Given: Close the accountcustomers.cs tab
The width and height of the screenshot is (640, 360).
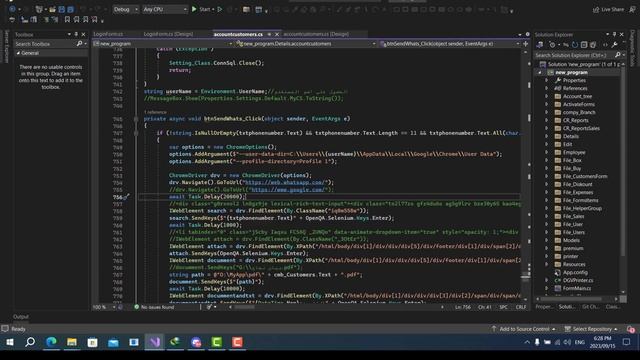Looking at the screenshot, I should (x=277, y=34).
